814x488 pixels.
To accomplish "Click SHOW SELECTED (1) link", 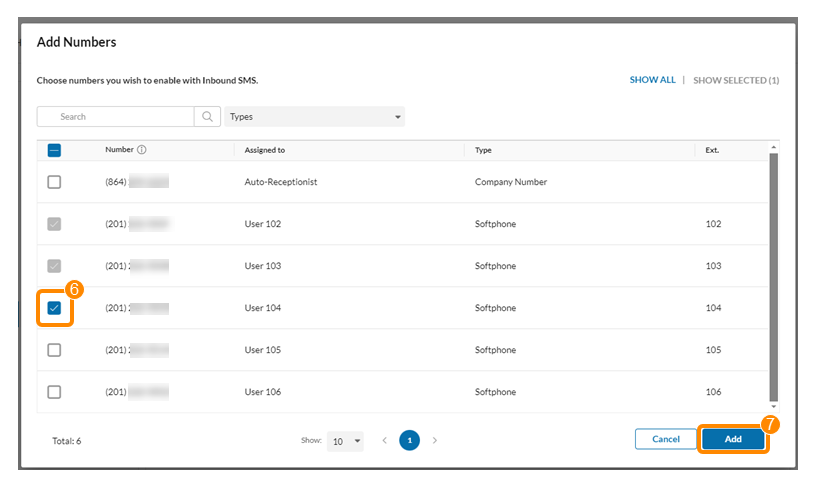I will tap(736, 80).
